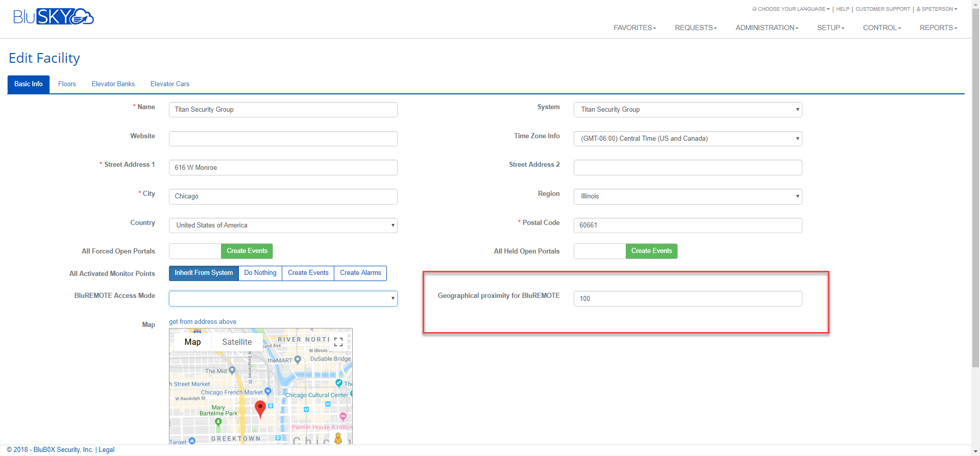Expand the Time Zone Info dropdown

point(688,139)
